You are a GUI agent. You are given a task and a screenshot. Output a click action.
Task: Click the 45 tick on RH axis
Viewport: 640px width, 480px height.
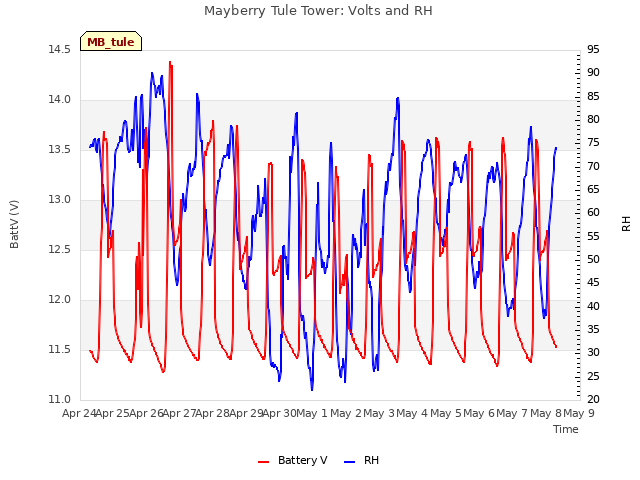point(593,283)
